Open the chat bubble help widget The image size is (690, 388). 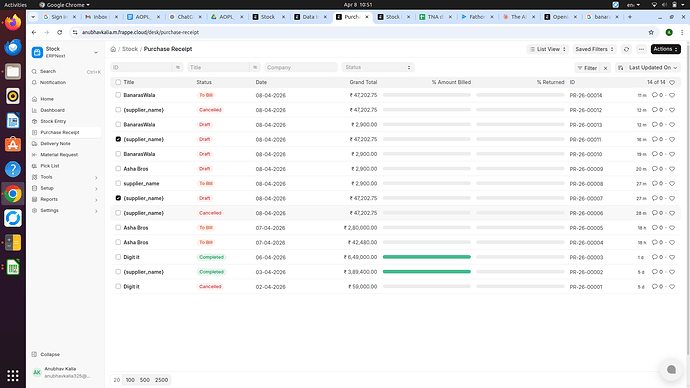point(671,370)
